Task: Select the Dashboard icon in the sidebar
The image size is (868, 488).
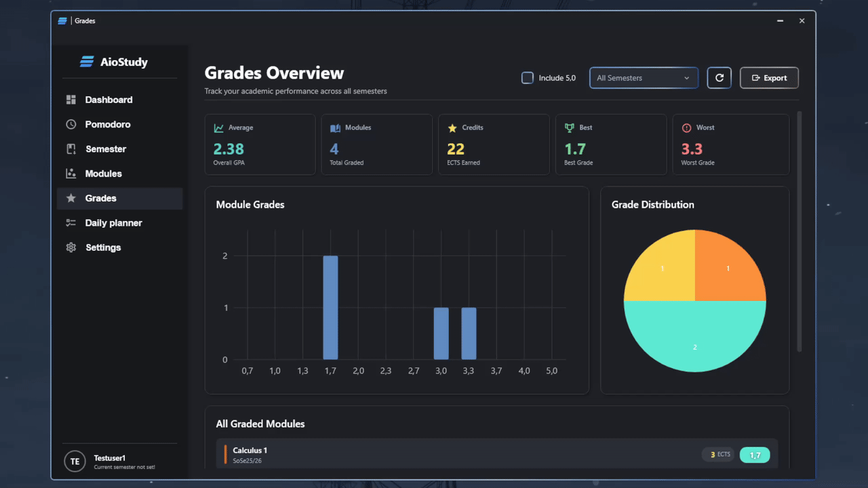Action: pyautogui.click(x=71, y=100)
